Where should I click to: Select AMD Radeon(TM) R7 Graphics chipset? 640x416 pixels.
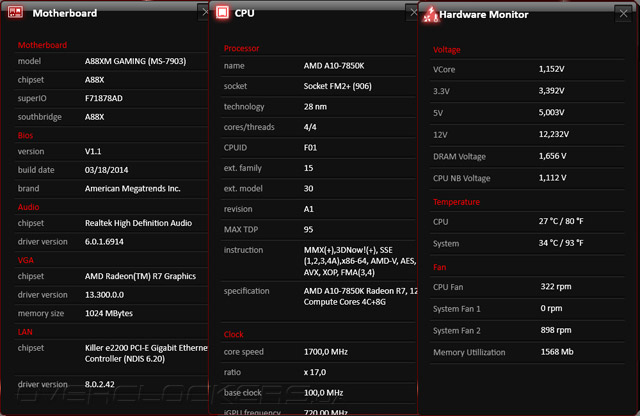click(140, 276)
